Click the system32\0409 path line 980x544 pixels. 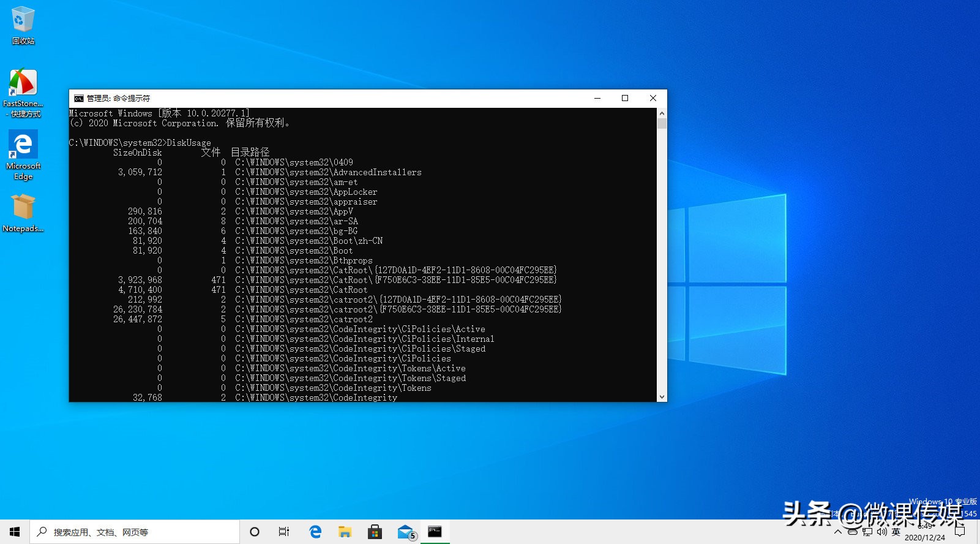click(294, 162)
